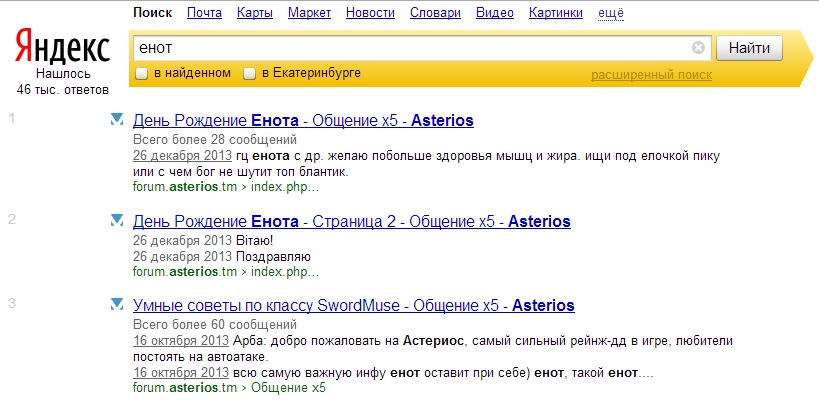The width and height of the screenshot is (819, 406).
Task: Show more services via 'ещё'
Action: pyautogui.click(x=611, y=13)
